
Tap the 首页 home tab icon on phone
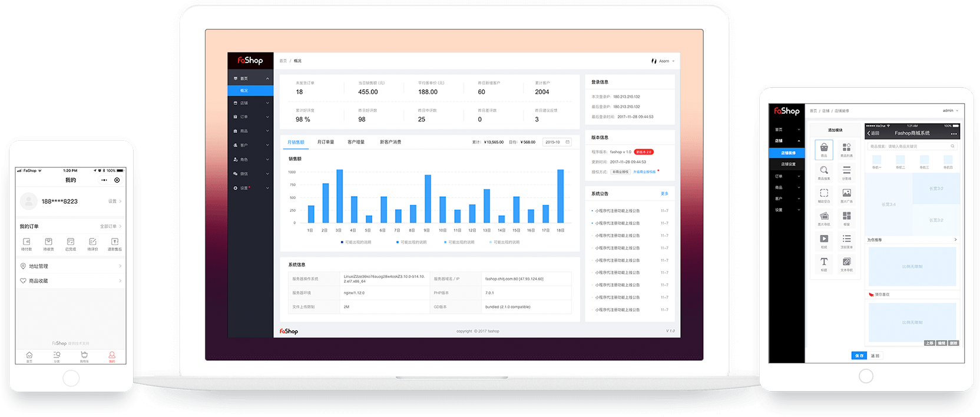(29, 355)
